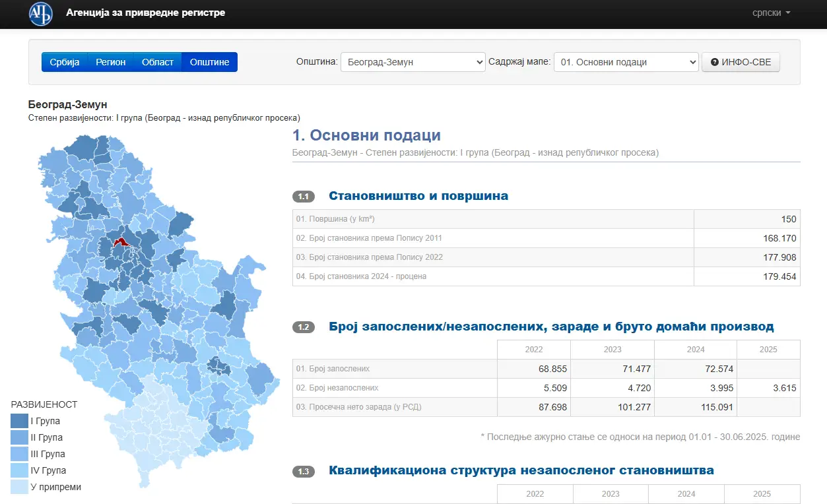The image size is (827, 504).
Task: Switch to the Србија tab
Action: (64, 62)
